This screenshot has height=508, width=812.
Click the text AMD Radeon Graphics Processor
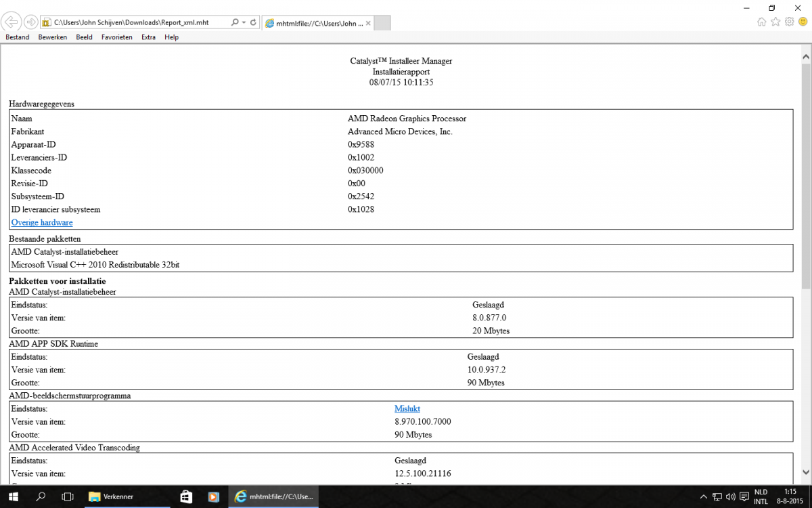point(407,119)
